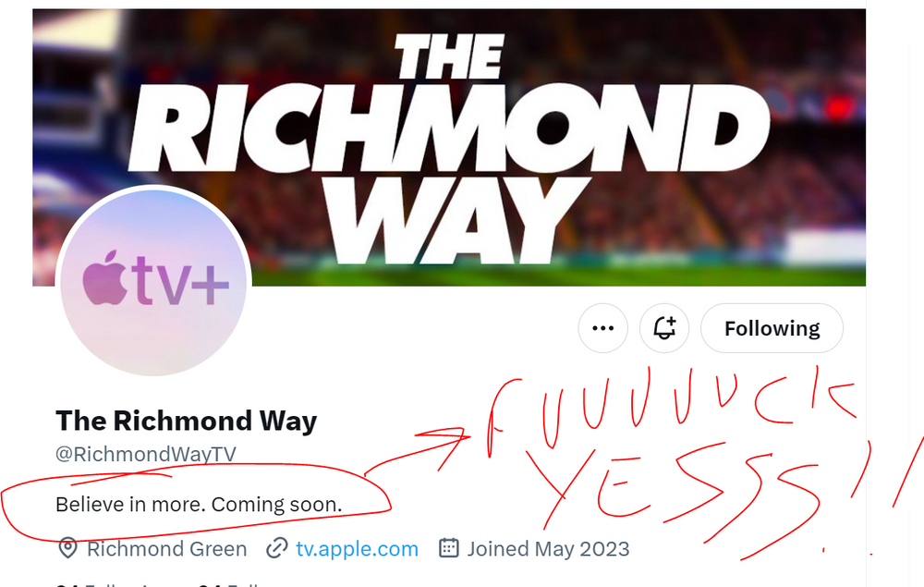Open the Following count at bottom left
The image size is (924, 587).
[99, 583]
